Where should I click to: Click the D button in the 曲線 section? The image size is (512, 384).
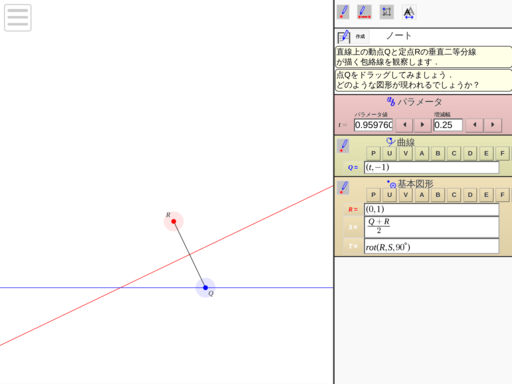click(470, 153)
